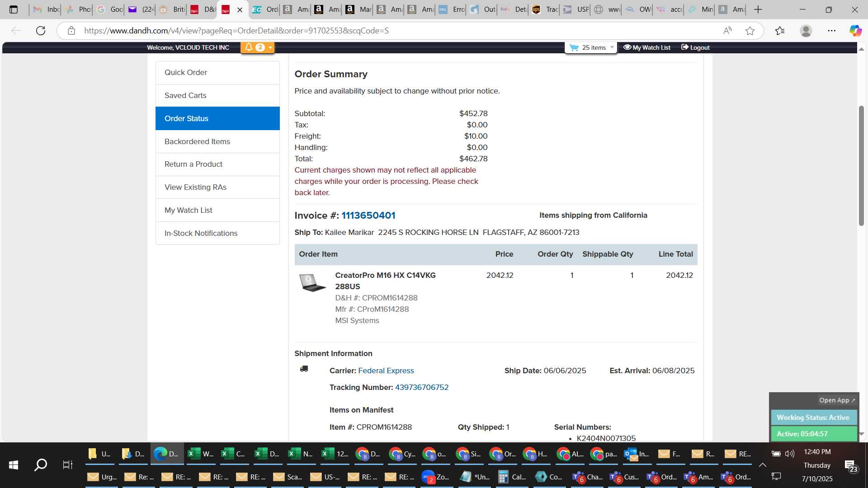The width and height of the screenshot is (868, 488).
Task: Open the Copilot icon in Edge toolbar
Action: coord(855,31)
